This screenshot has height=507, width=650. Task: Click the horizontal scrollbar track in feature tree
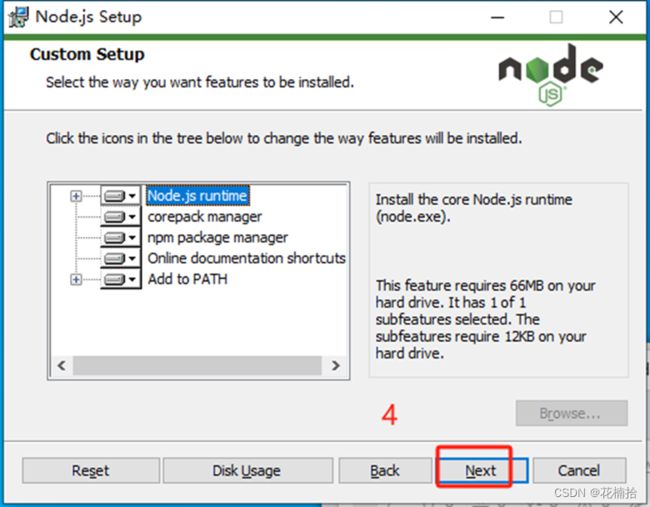coord(197,366)
